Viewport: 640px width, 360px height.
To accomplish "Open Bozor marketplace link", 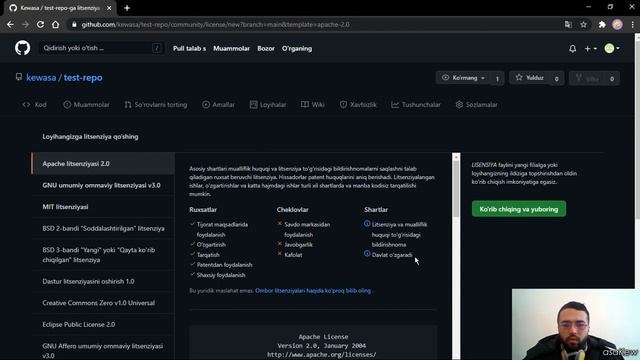I will click(x=266, y=48).
